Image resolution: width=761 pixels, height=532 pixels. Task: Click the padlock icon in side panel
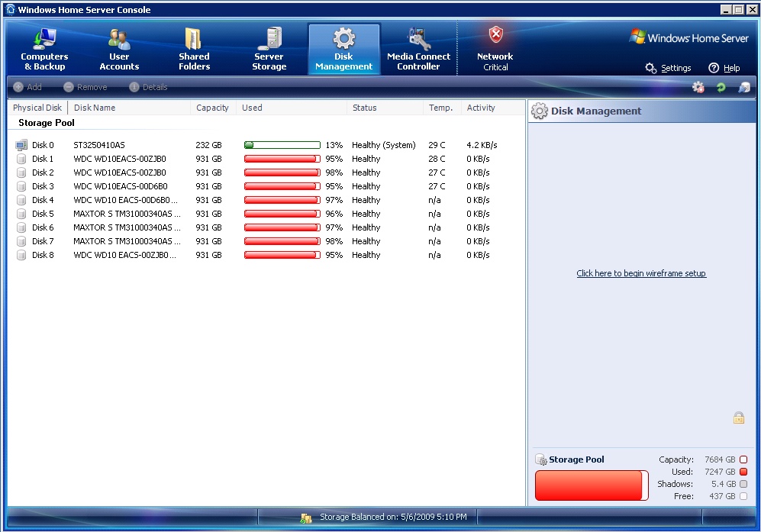(x=738, y=418)
